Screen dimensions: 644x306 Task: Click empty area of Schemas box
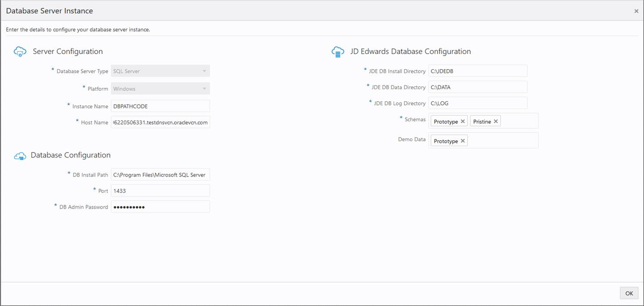(519, 121)
